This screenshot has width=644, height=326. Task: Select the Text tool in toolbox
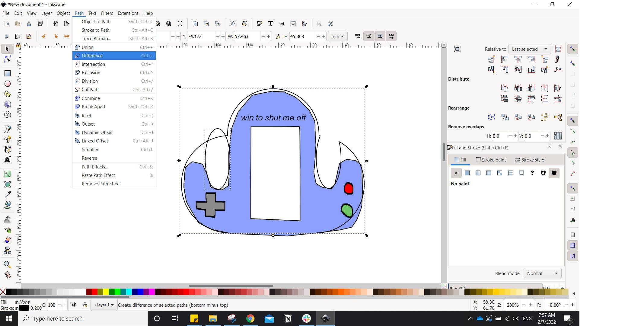coord(8,160)
